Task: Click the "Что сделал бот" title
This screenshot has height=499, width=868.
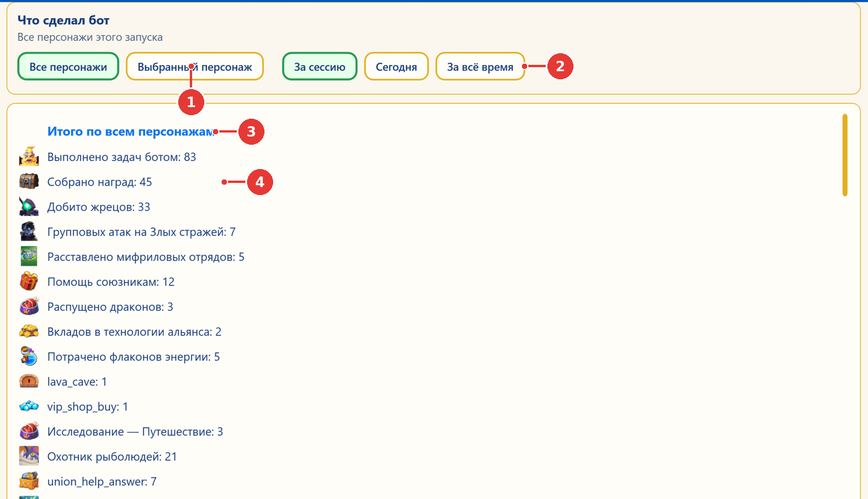Action: (63, 20)
